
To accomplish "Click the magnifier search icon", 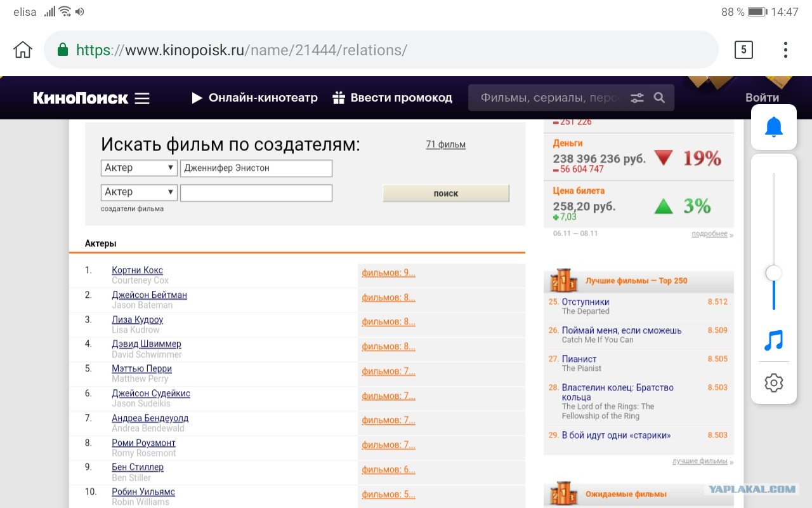I will pos(659,98).
